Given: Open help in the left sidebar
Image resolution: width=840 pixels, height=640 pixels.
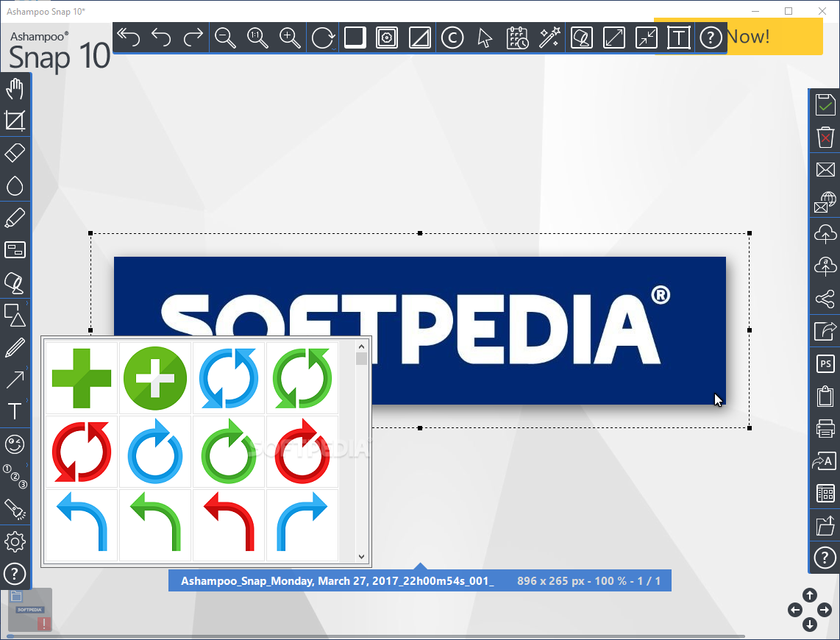Looking at the screenshot, I should (15, 574).
